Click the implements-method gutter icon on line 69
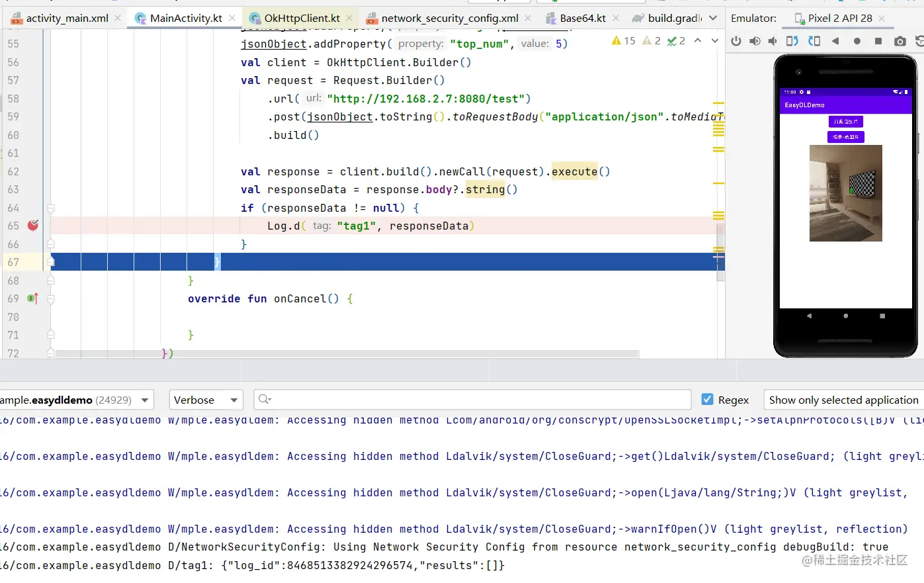924x583 pixels. tap(33, 298)
